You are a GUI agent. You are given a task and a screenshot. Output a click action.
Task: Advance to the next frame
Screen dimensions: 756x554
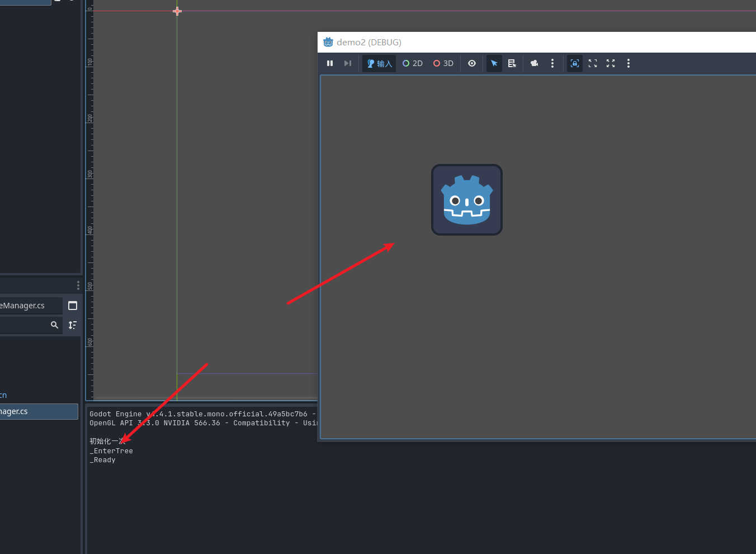348,63
